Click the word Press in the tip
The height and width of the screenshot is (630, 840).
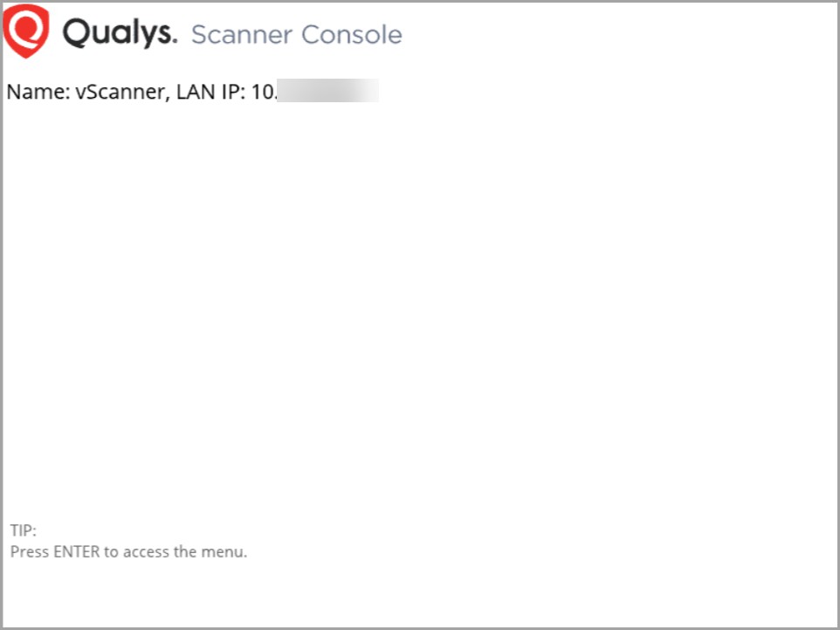tap(29, 552)
